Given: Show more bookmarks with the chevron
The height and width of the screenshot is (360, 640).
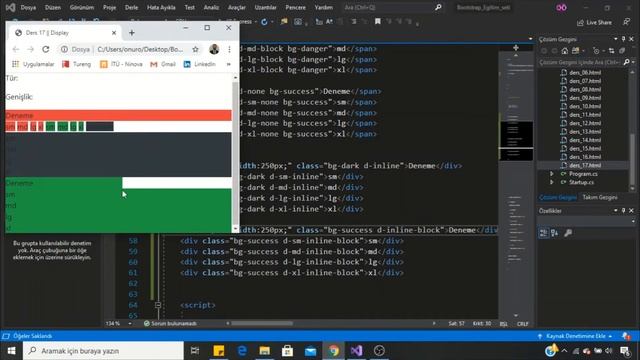Looking at the screenshot, I should click(229, 64).
